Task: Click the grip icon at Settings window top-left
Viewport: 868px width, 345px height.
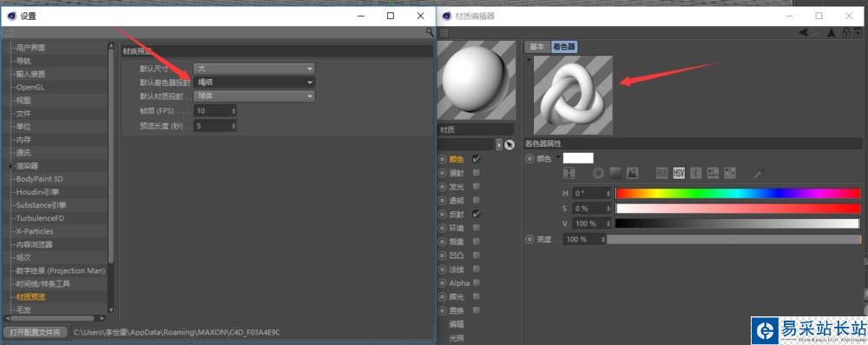Action: (x=9, y=33)
